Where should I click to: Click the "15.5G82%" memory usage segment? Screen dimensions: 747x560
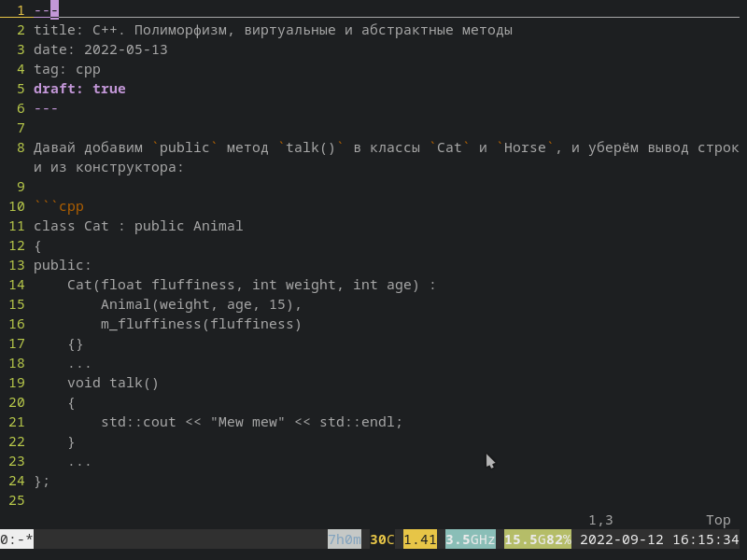pos(538,539)
